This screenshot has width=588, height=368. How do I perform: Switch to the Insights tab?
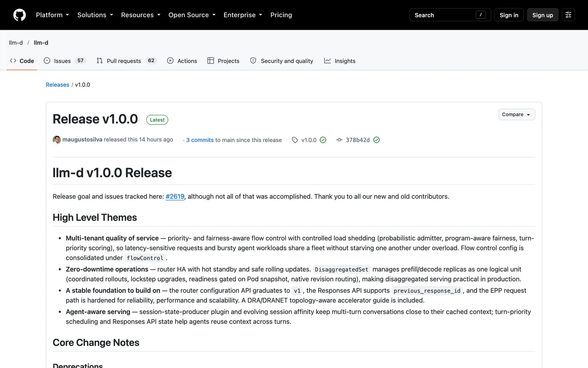340,61
